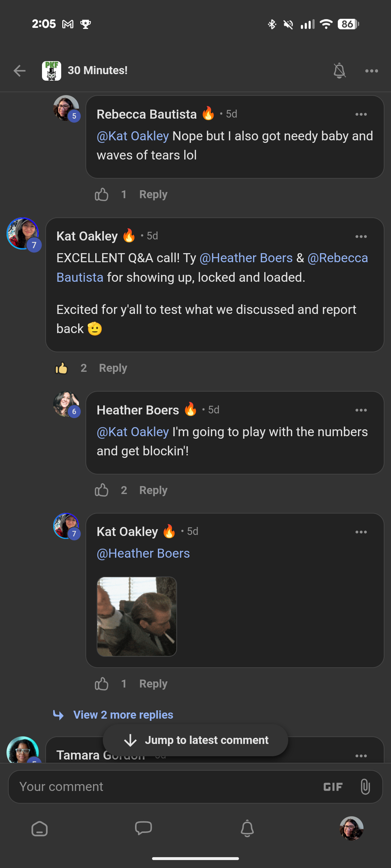Open the GIF picker in comment box
Screen dimensions: 391x868
tap(333, 787)
